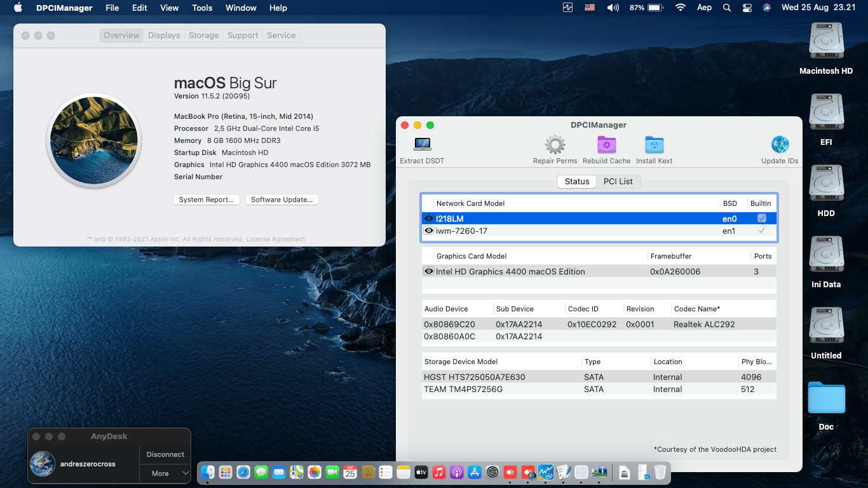Select the Overview tab in About This Mac
Screen dimensions: 868x488
pos(121,36)
